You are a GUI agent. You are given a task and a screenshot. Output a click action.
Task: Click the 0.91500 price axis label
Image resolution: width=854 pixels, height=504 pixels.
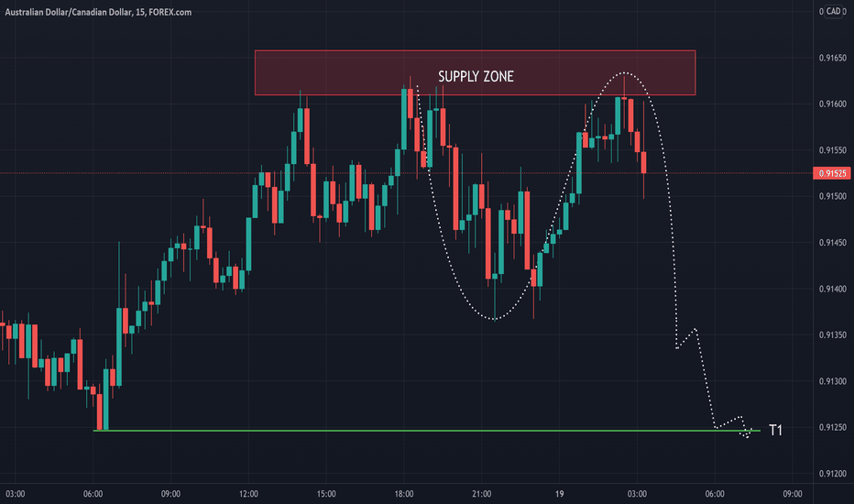coord(833,196)
